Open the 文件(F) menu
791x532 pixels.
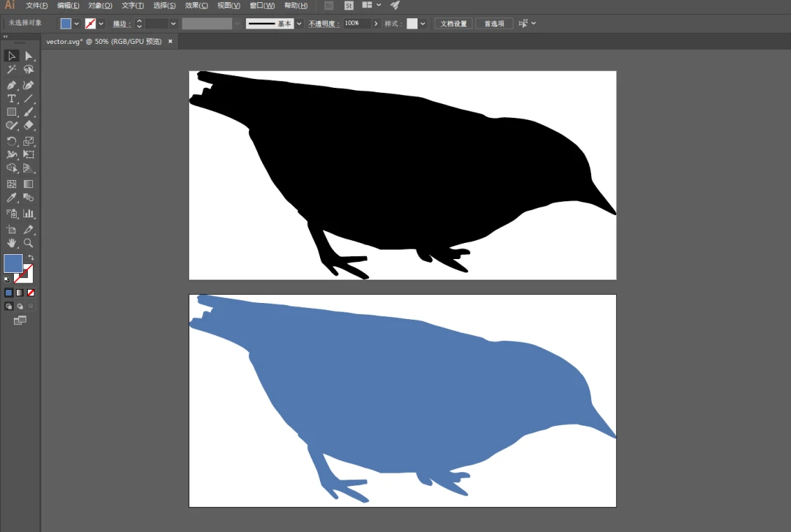[x=37, y=6]
